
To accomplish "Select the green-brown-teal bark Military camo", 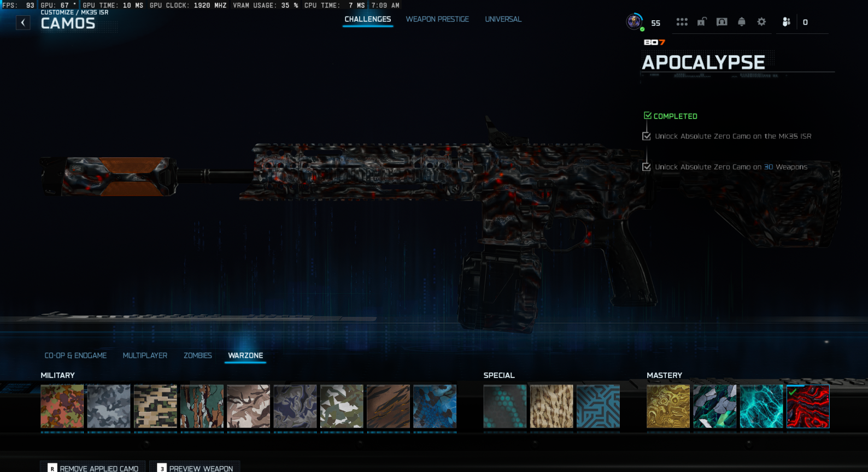I will pos(202,406).
